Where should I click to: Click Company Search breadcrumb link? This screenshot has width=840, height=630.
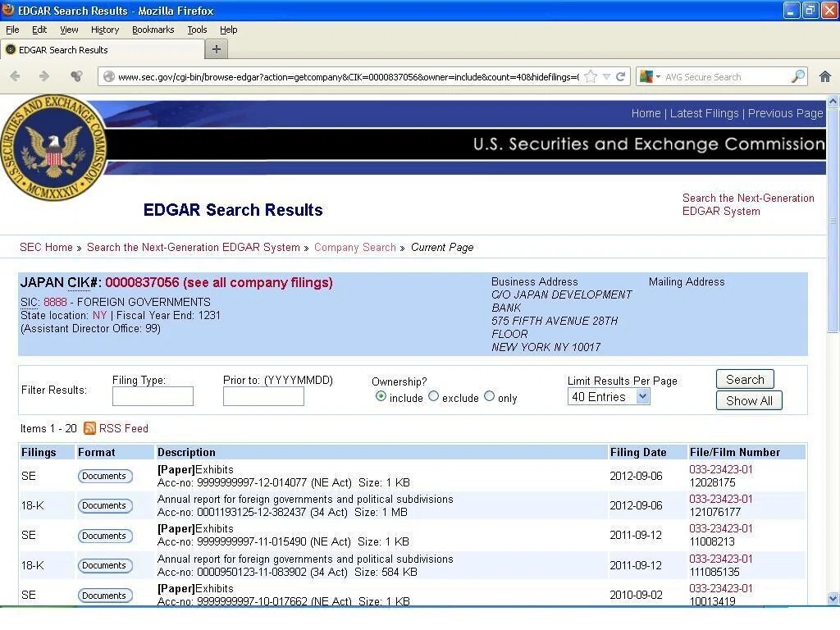click(354, 247)
